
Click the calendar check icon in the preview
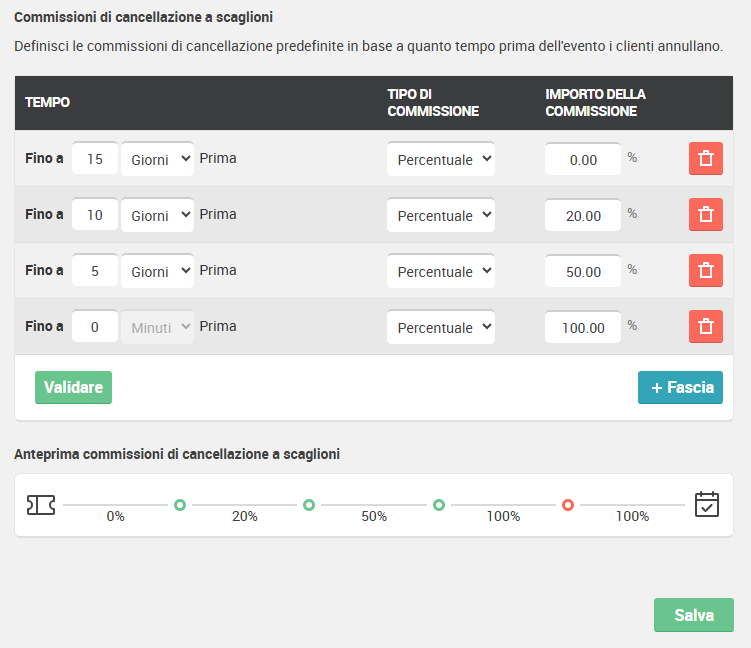pyautogui.click(x=706, y=504)
